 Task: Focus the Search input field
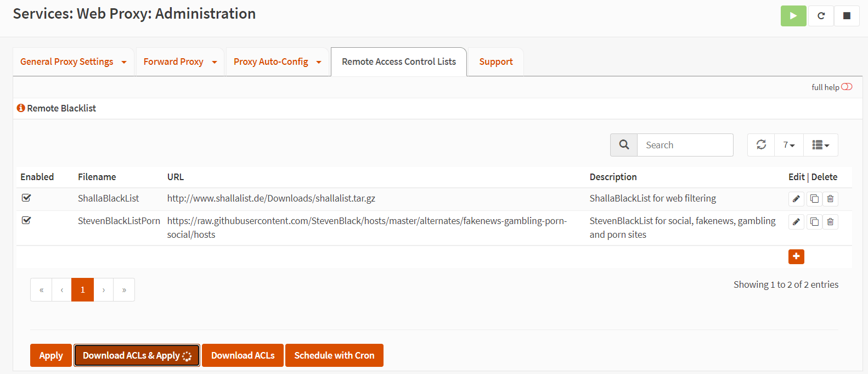point(685,145)
